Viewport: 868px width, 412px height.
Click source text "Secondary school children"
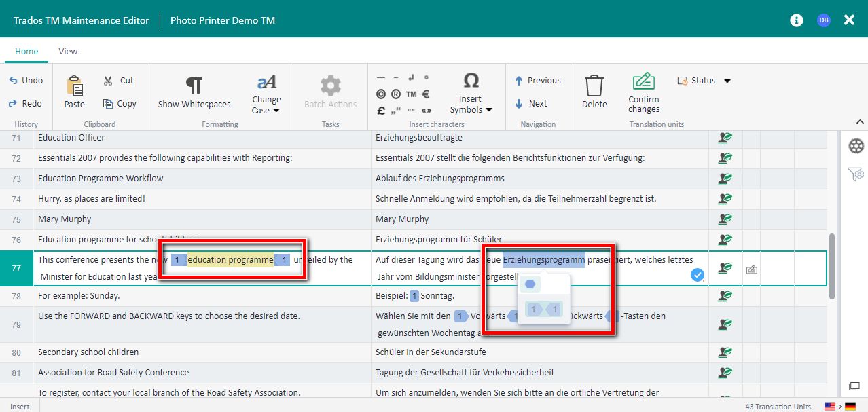88,352
